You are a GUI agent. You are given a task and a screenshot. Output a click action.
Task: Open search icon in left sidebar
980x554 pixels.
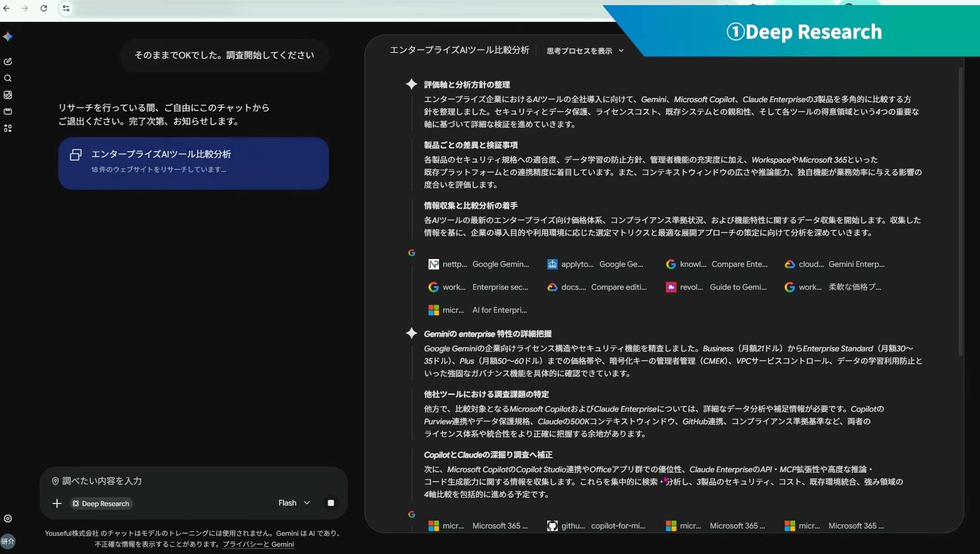click(8, 78)
